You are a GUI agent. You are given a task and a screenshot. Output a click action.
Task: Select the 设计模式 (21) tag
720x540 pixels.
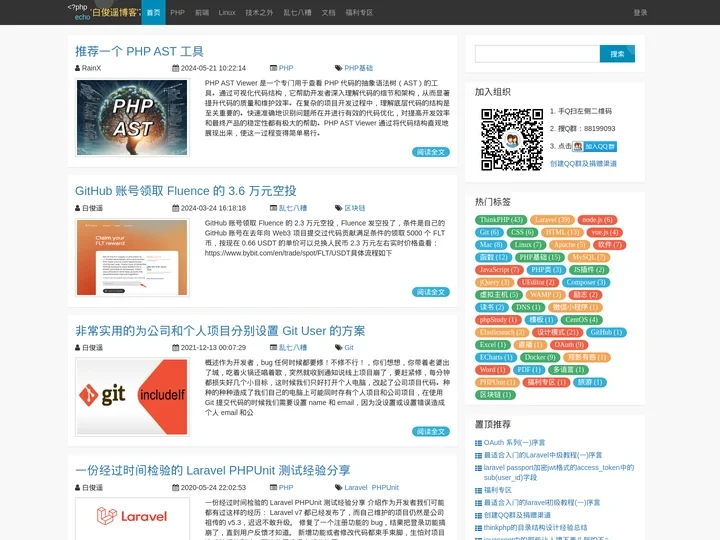coord(557,332)
